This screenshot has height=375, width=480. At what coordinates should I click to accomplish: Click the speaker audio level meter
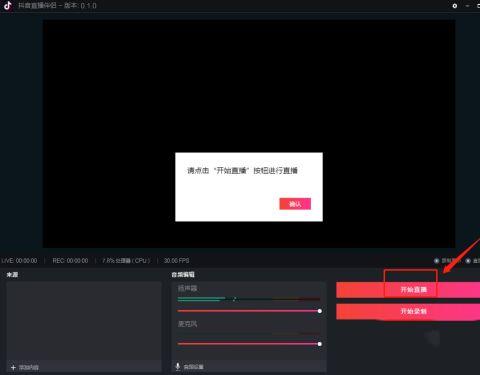click(249, 299)
